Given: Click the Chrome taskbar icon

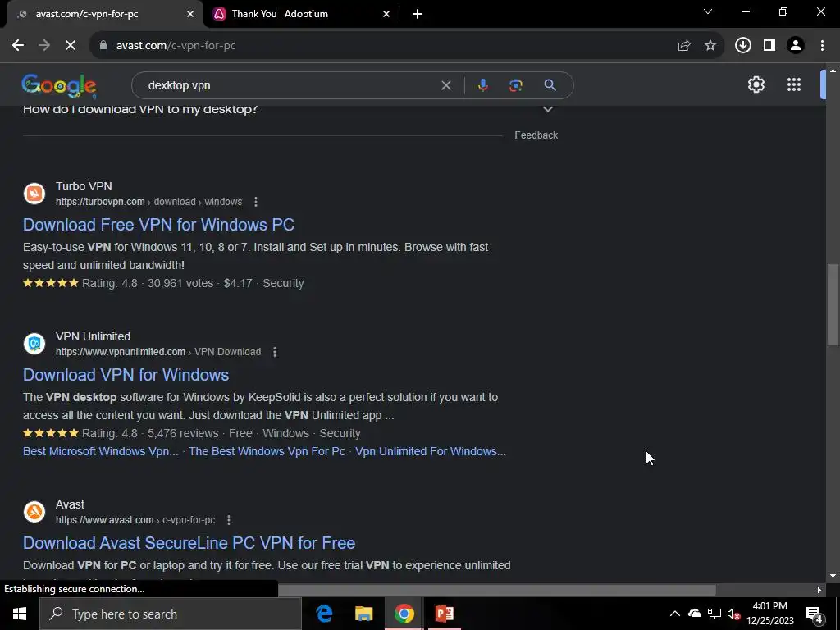Looking at the screenshot, I should [x=404, y=614].
